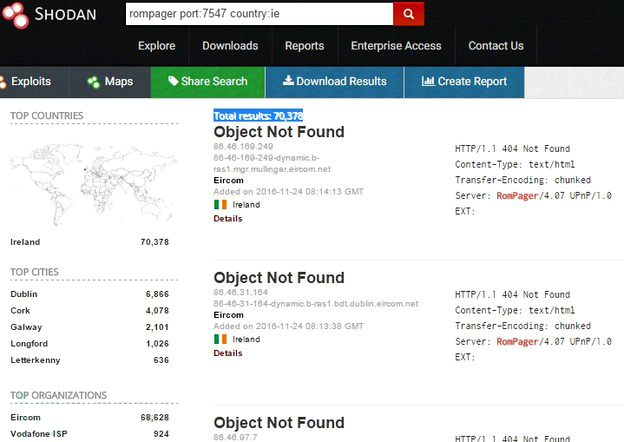The height and width of the screenshot is (442, 624).
Task: Open the Reports menu item
Action: (x=304, y=46)
